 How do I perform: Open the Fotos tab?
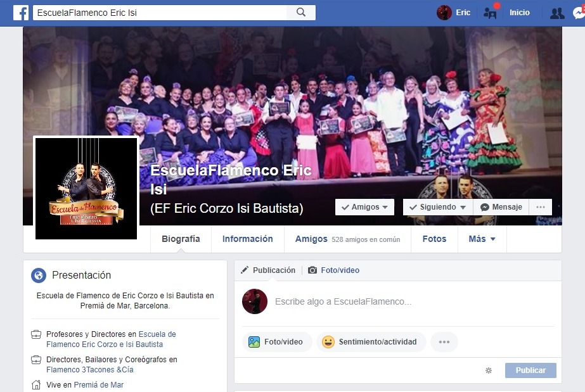pyautogui.click(x=434, y=239)
